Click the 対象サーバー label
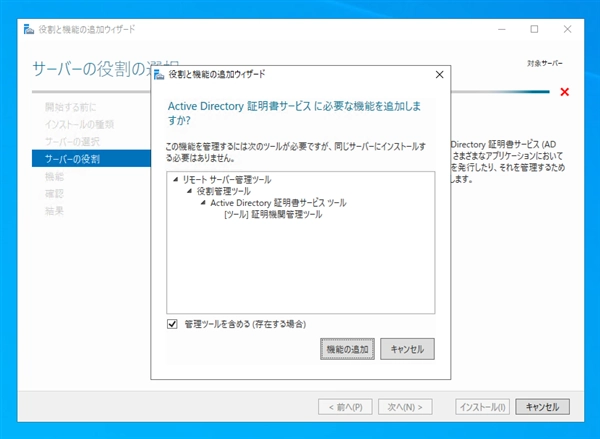 click(x=545, y=64)
